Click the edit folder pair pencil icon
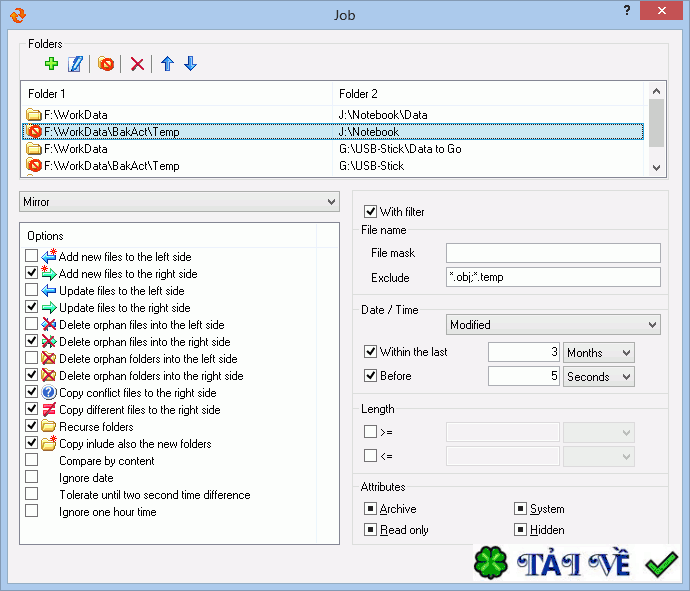 (75, 64)
